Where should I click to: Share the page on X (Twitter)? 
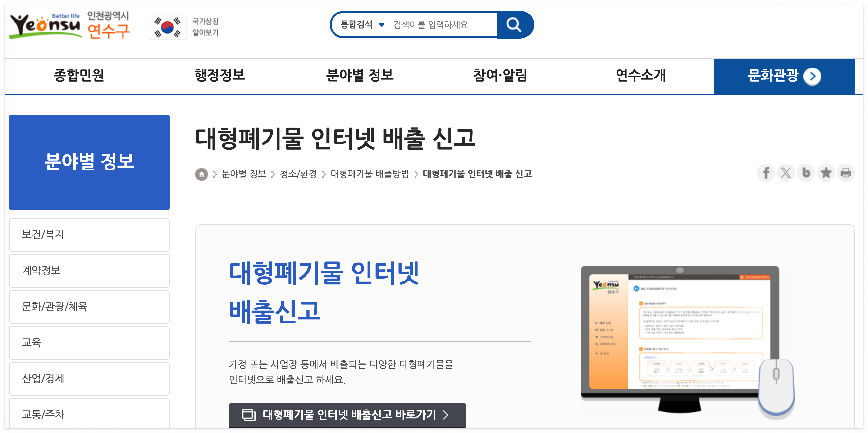pos(786,173)
